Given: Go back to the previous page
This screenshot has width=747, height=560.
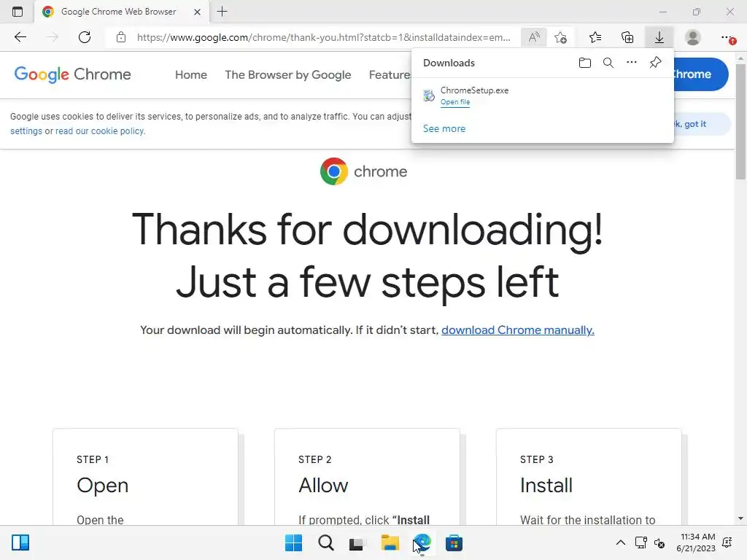Looking at the screenshot, I should pos(20,37).
